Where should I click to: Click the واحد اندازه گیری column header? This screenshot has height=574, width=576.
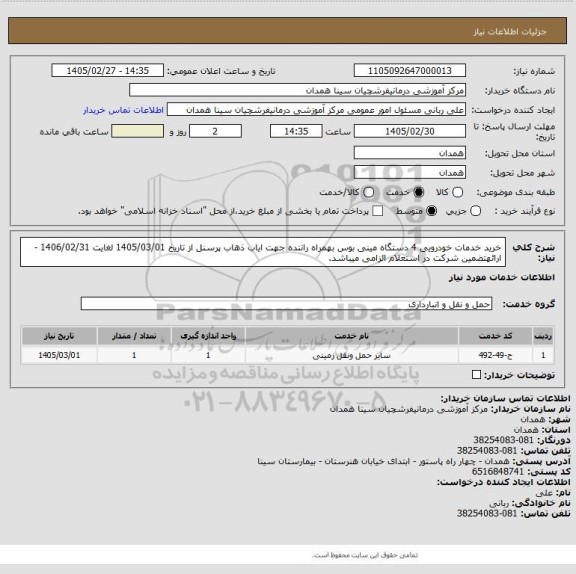pyautogui.click(x=208, y=336)
